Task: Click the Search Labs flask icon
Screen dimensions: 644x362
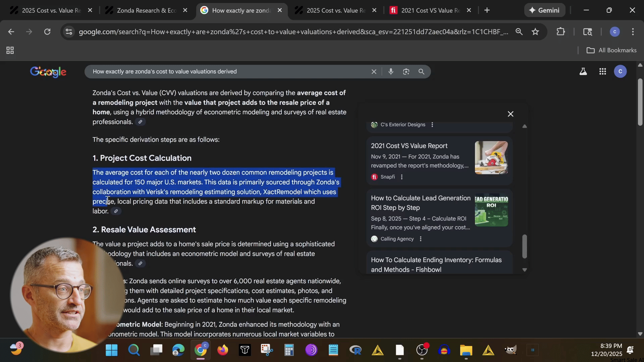Action: point(583,71)
